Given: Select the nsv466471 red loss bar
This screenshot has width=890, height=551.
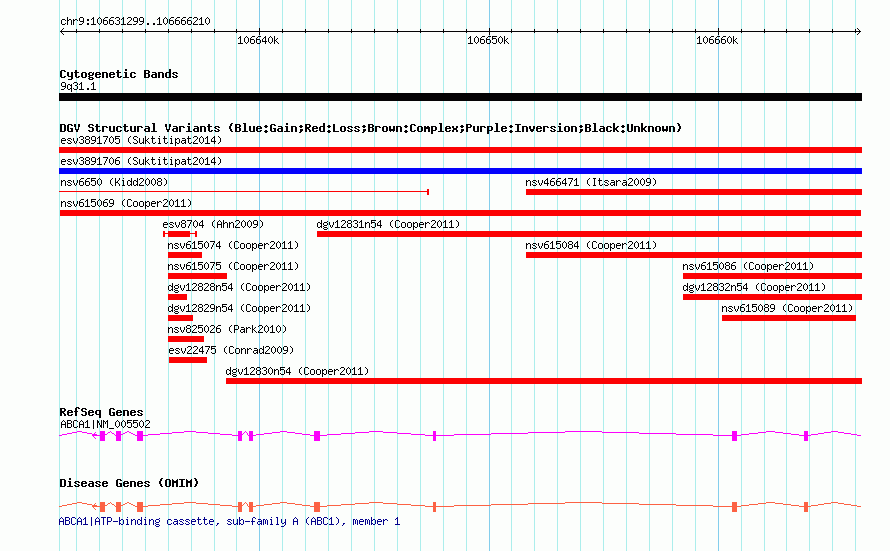Looking at the screenshot, I should pos(694,192).
